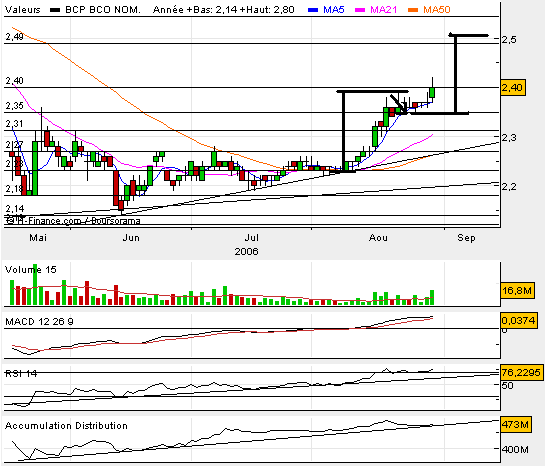Viewport: 545px width, 466px height.
Task: Click 'Année +Bas: 2,14 +Haut: 2,80' text
Action: tap(224, 10)
